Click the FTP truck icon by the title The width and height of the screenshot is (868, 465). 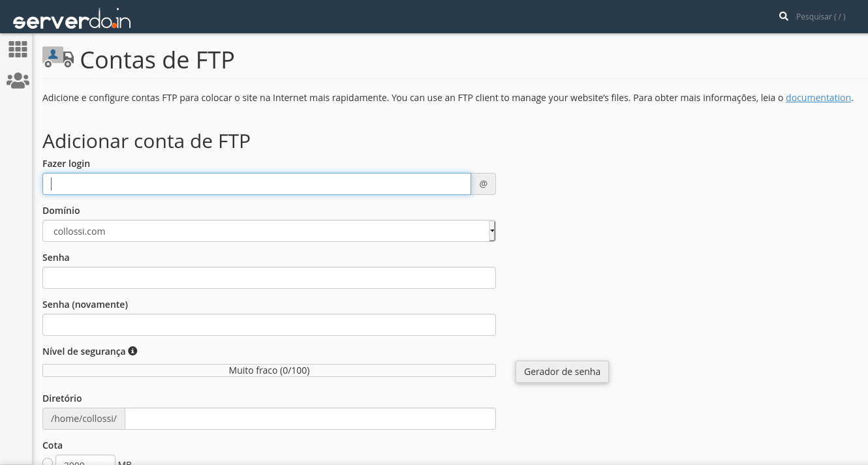tap(58, 57)
